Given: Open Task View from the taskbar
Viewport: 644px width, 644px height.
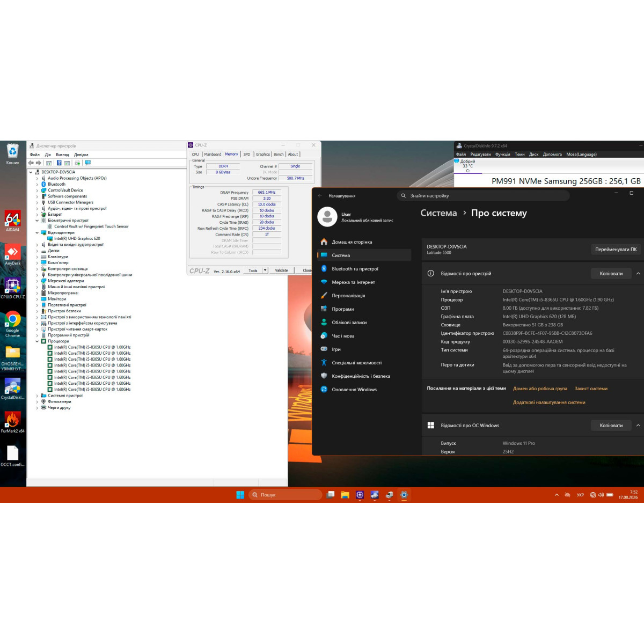Looking at the screenshot, I should [x=331, y=495].
